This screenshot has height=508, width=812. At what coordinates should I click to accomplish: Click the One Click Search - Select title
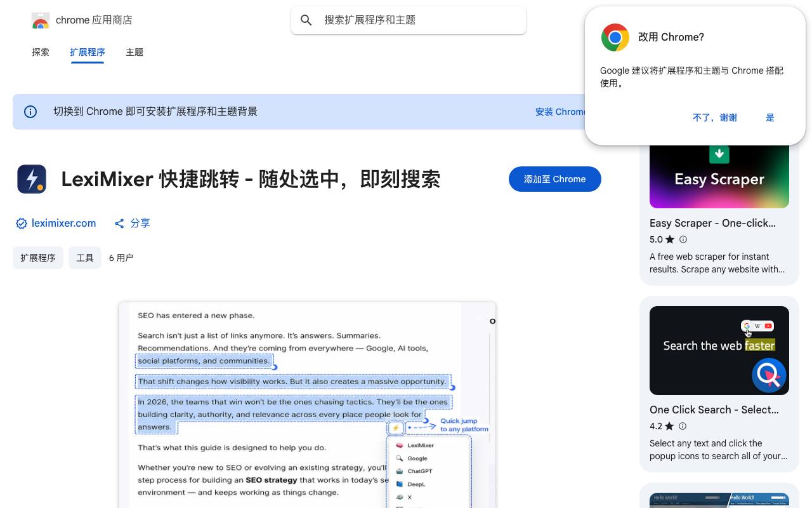(x=714, y=410)
